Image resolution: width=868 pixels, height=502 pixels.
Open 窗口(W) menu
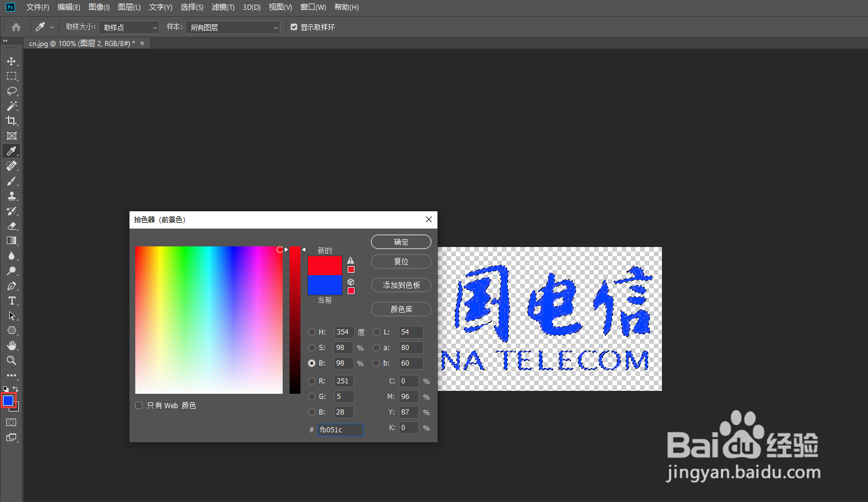click(313, 7)
